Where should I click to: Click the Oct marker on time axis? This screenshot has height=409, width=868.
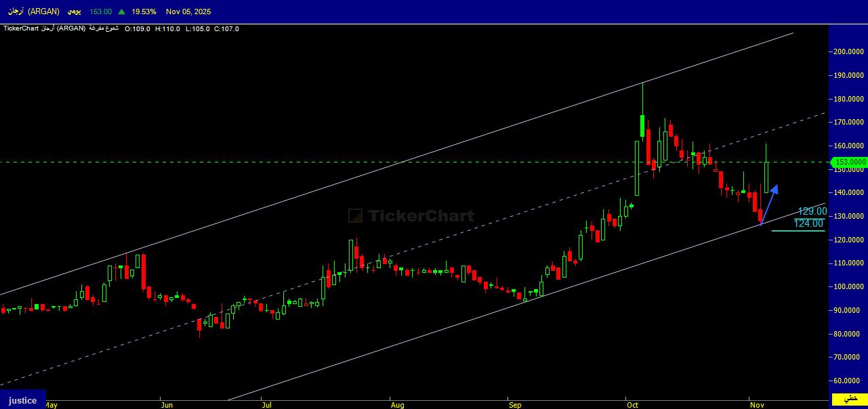pyautogui.click(x=633, y=405)
